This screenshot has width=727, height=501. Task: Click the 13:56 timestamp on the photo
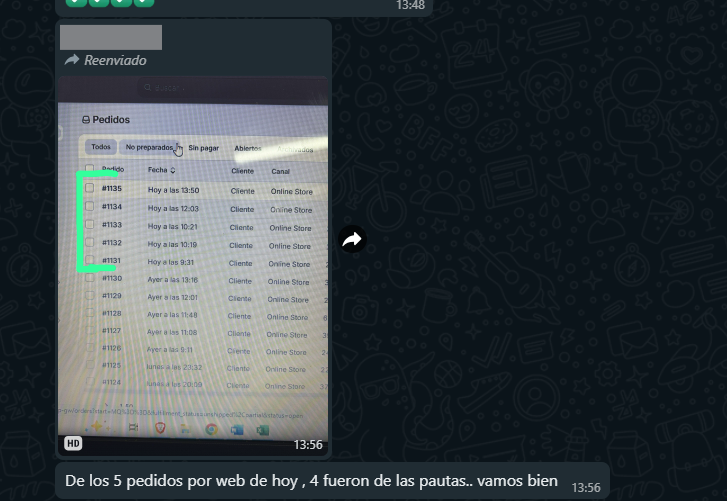(308, 445)
